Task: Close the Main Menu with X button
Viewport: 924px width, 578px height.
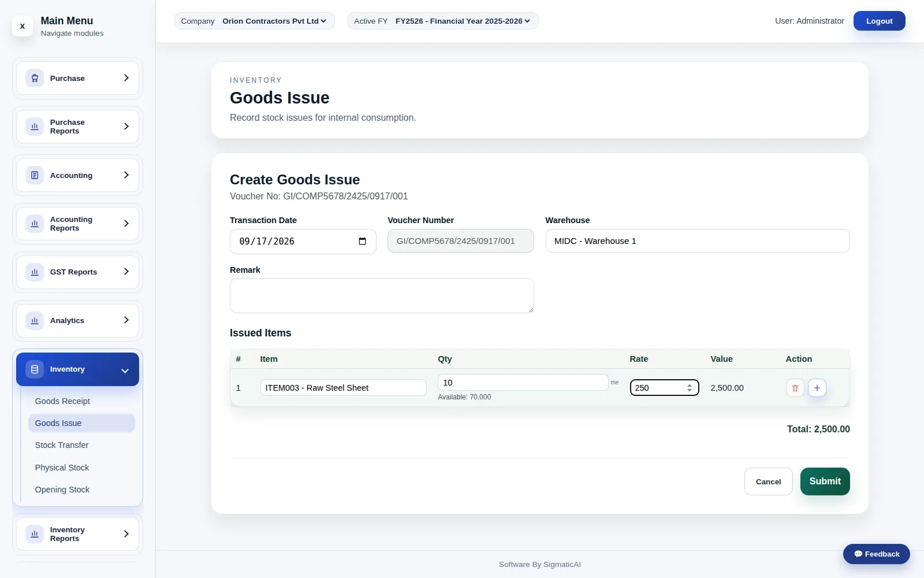Action: pos(23,26)
